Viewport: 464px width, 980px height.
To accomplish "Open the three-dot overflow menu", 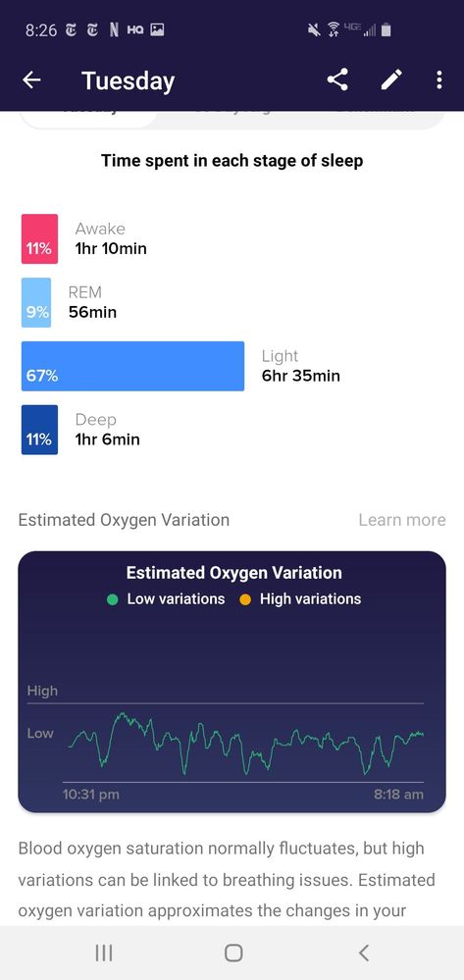I will [439, 80].
